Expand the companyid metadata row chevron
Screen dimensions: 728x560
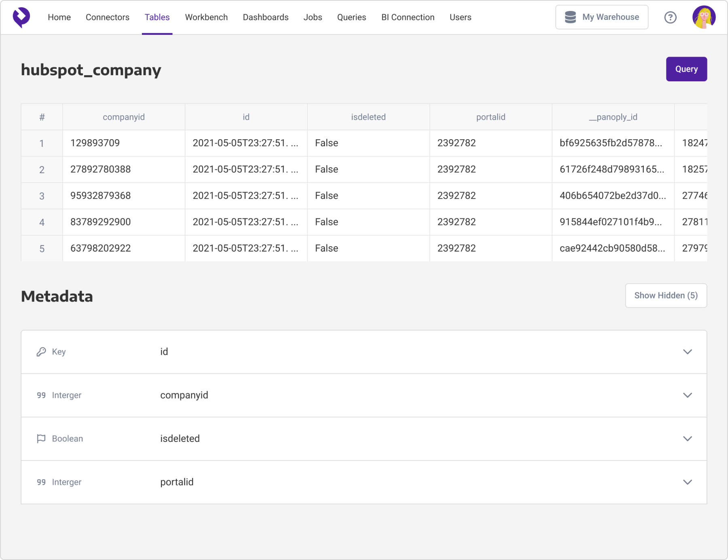[688, 395]
